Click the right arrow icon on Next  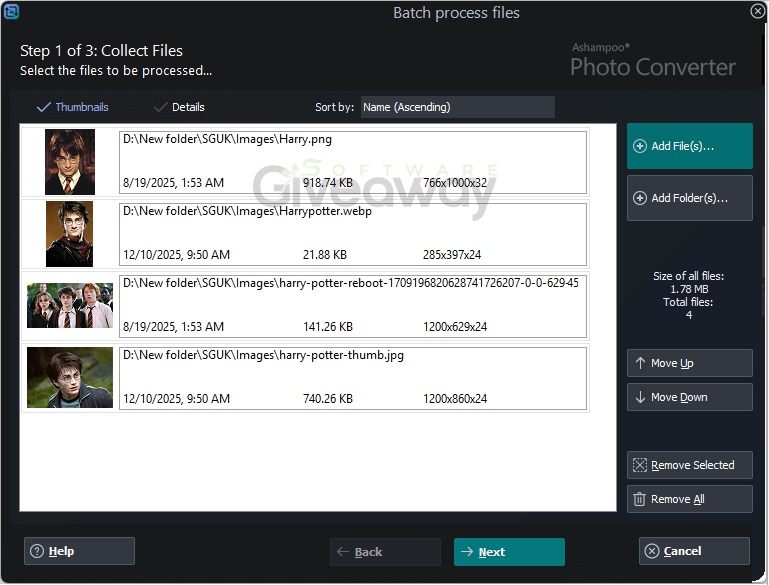click(x=466, y=552)
